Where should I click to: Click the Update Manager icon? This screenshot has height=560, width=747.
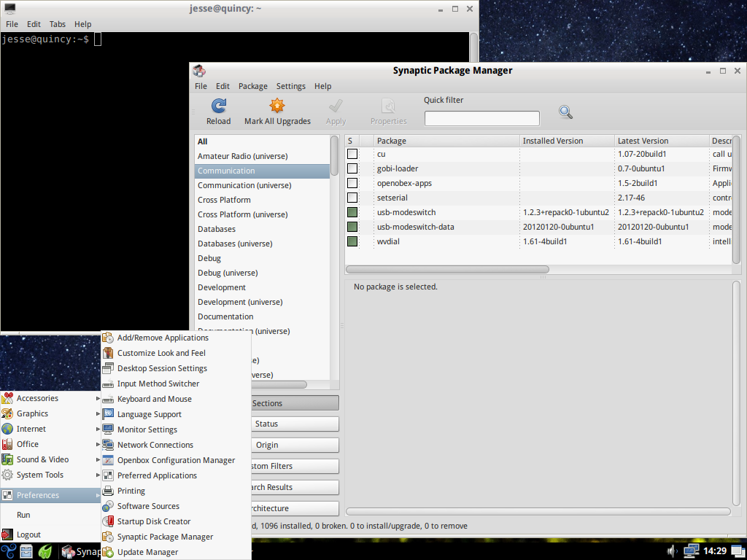(108, 552)
